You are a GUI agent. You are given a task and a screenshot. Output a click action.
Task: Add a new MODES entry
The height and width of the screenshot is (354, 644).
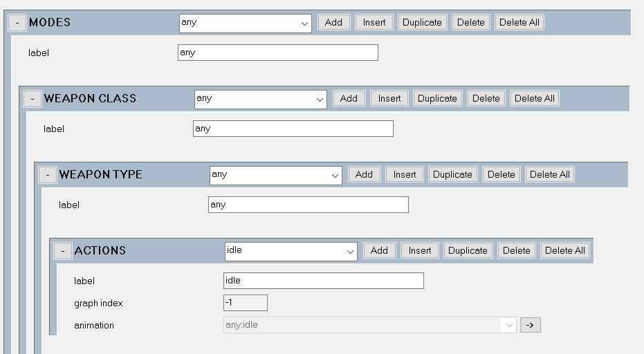coord(333,22)
